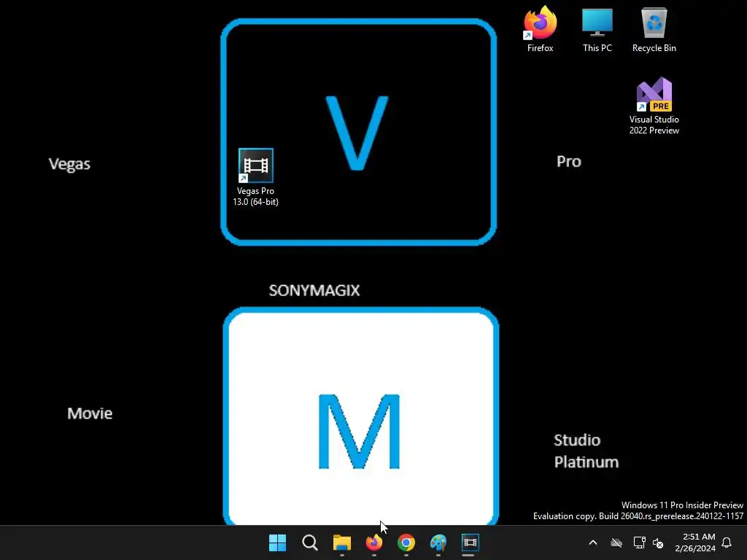Open the clock showing 2:51 AM

click(695, 542)
